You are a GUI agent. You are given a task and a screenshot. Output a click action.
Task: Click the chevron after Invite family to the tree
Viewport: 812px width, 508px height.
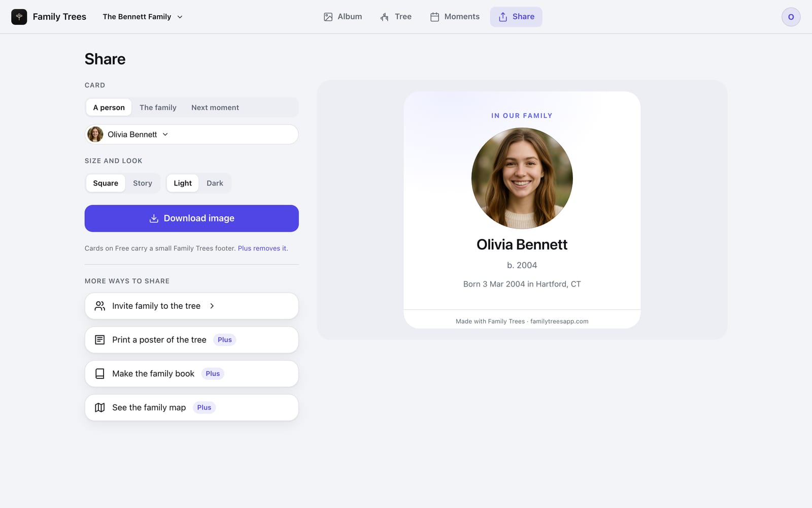coord(212,306)
